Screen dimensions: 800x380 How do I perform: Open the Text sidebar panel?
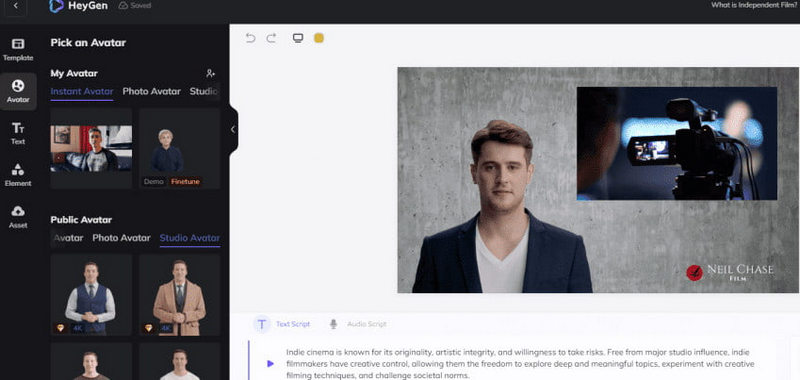point(18,133)
